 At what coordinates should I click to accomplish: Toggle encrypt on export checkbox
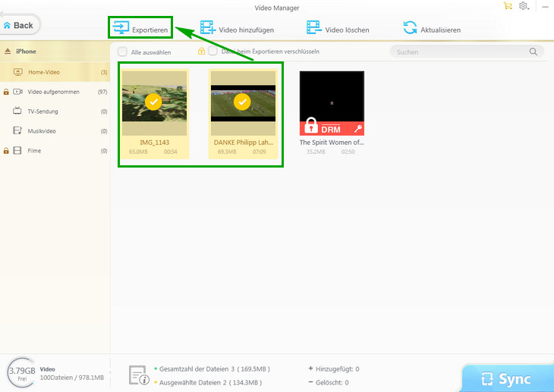click(213, 52)
